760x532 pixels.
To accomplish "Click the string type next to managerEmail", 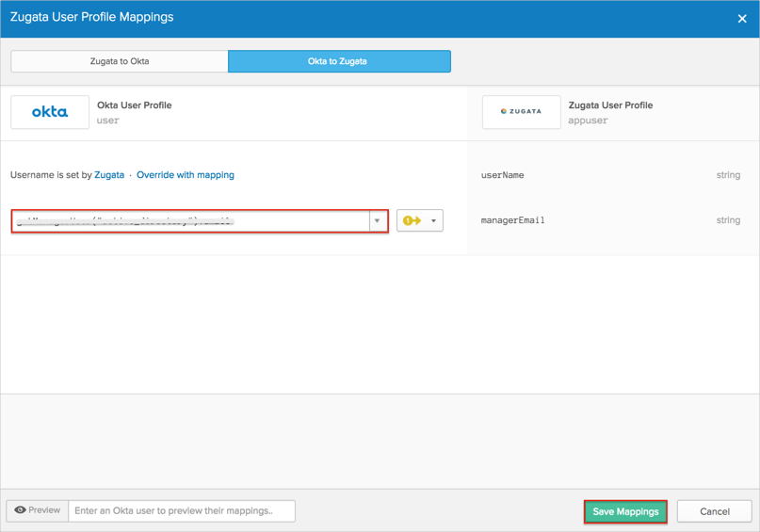I will 727,220.
